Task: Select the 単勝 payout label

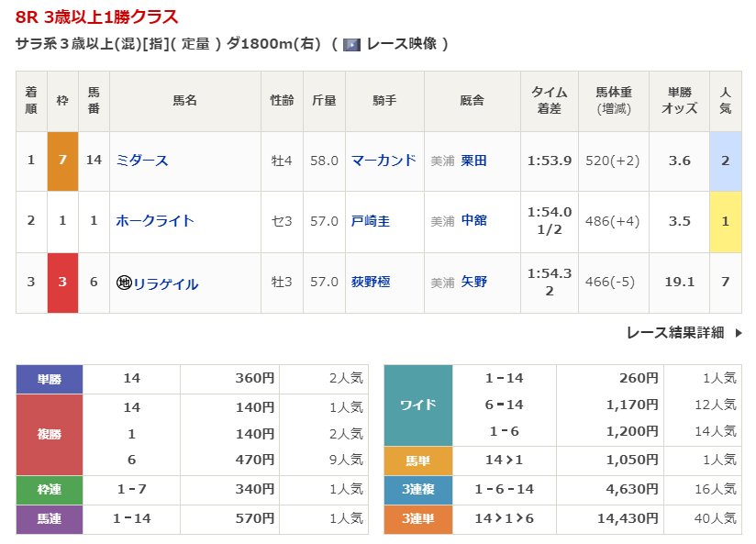Action: [x=50, y=378]
